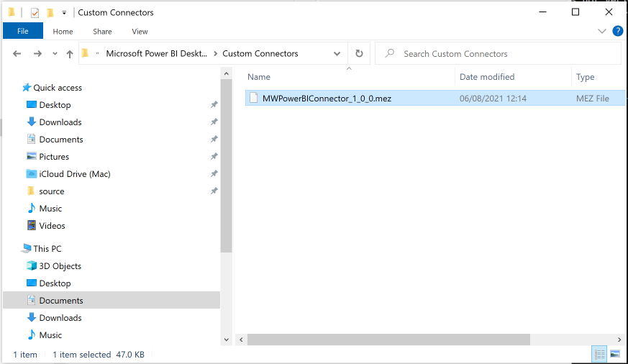The height and width of the screenshot is (364, 628).
Task: Click the MEZ File type cell
Action: [593, 99]
